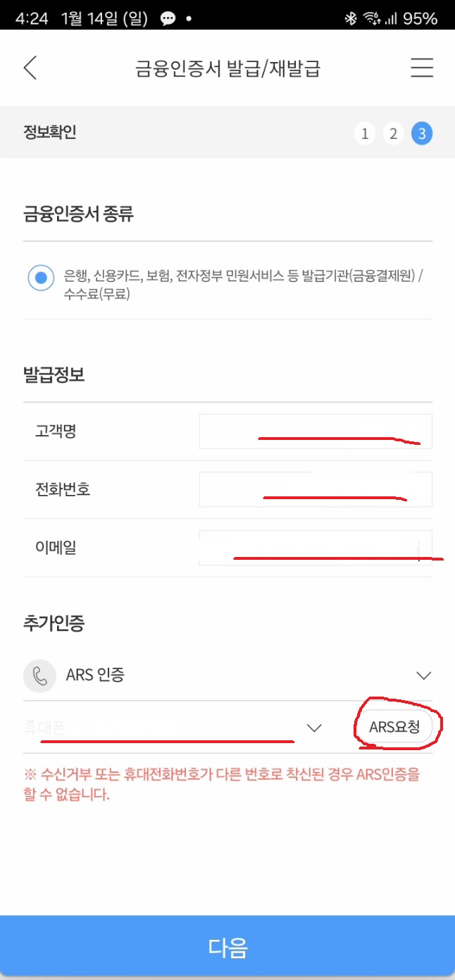Open the hamburger menu
Viewport: 455px width, 980px height.
point(421,68)
